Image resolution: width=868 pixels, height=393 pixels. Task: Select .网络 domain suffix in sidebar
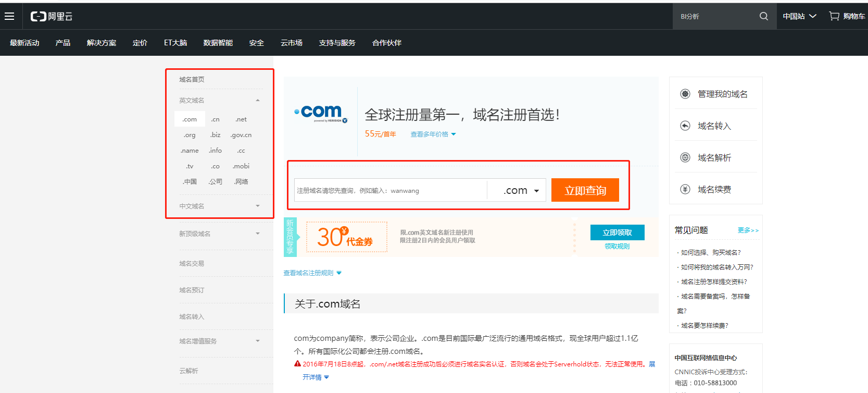241,181
